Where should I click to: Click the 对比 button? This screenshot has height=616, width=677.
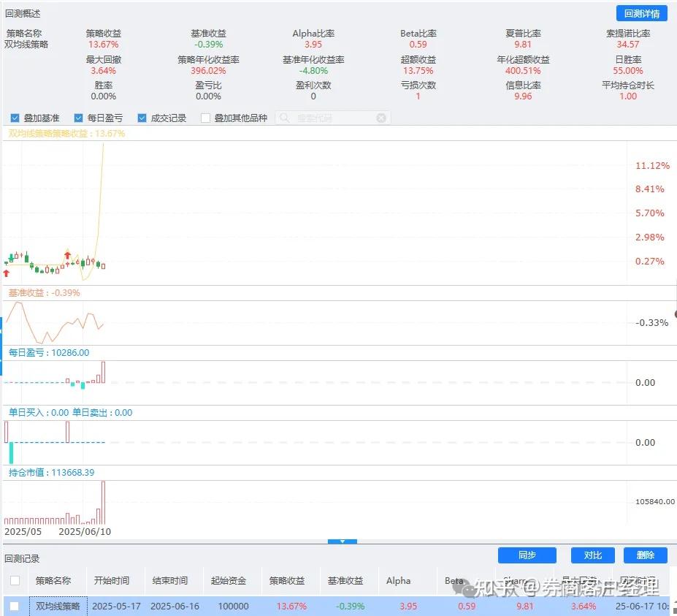(x=592, y=555)
